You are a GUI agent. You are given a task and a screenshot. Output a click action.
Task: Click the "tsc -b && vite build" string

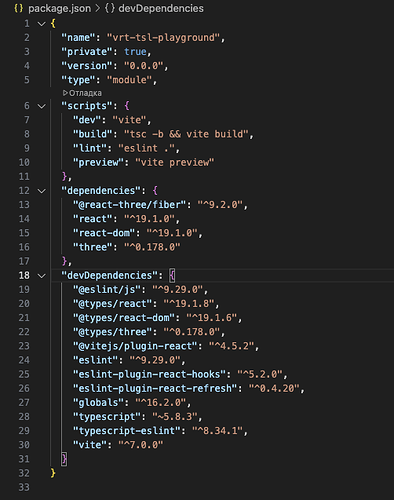(x=186, y=134)
